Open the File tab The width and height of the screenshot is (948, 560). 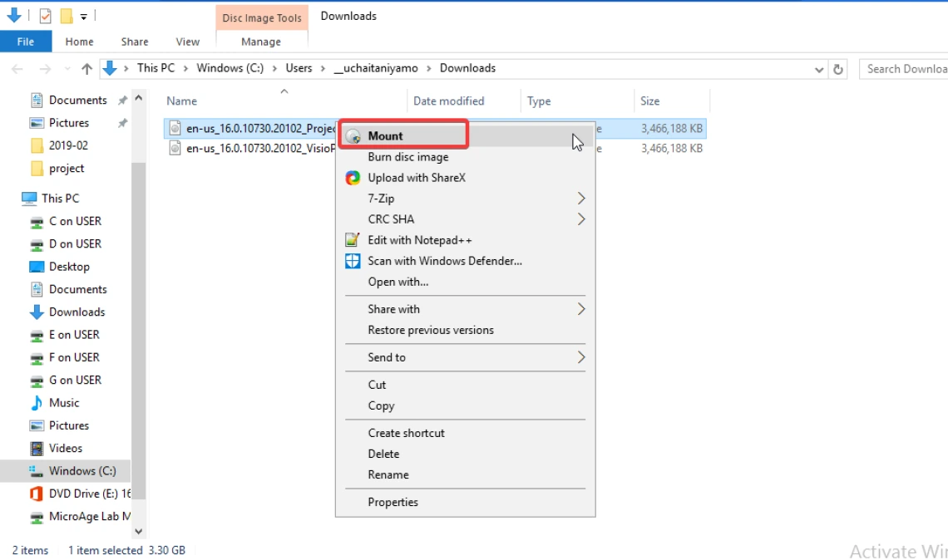[x=26, y=42]
